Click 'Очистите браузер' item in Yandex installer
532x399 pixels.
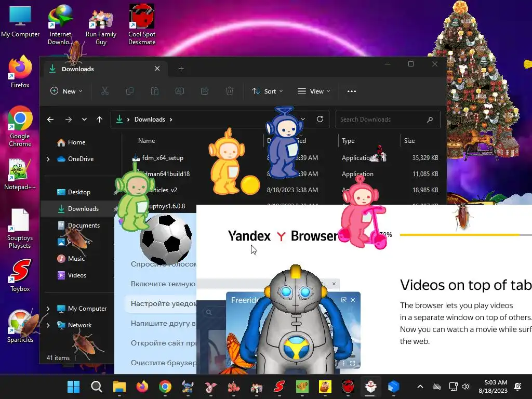(164, 363)
